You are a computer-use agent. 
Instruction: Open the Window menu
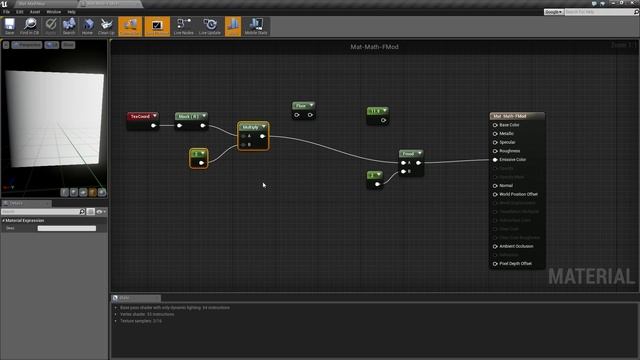click(53, 12)
